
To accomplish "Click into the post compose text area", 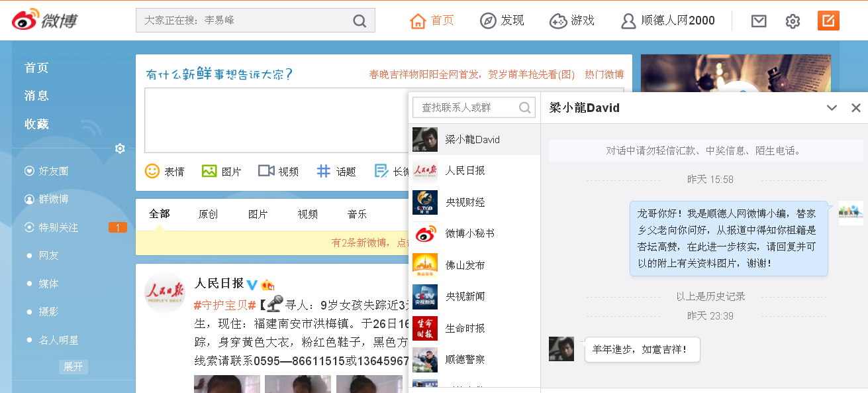I will [x=276, y=121].
